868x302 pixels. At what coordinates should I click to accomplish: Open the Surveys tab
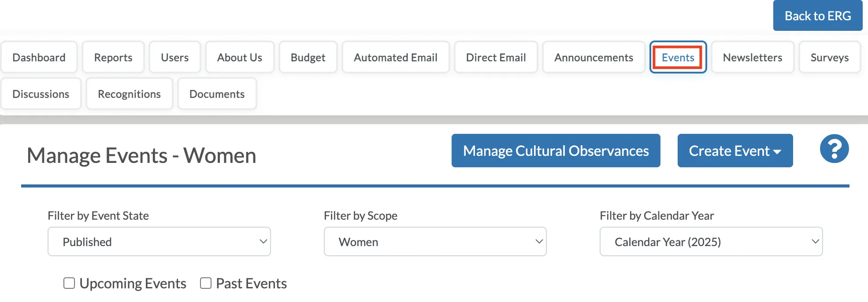coord(830,57)
